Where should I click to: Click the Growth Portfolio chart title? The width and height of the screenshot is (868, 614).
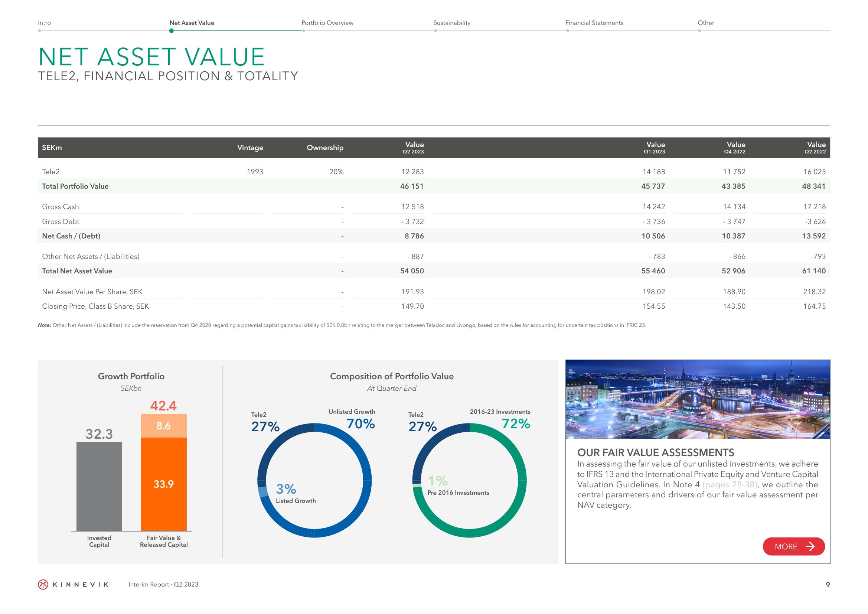[131, 376]
